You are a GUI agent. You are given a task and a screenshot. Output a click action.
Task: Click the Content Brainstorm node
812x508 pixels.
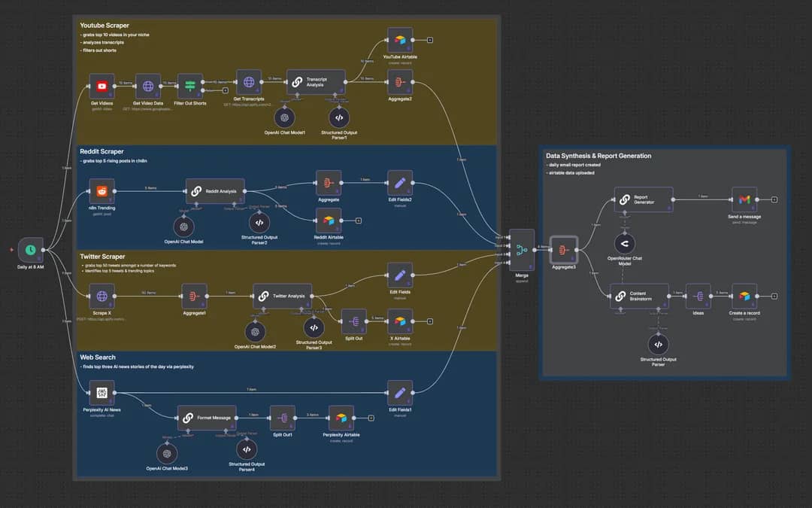pos(638,296)
